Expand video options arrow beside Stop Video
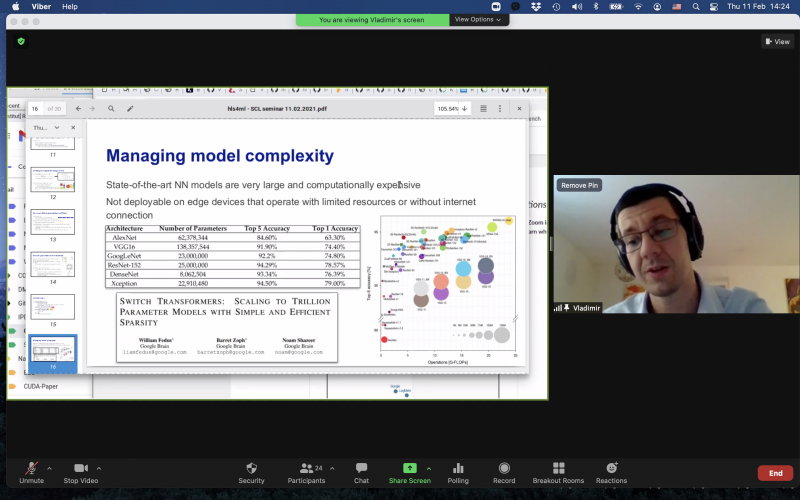This screenshot has width=800, height=500. [98, 468]
